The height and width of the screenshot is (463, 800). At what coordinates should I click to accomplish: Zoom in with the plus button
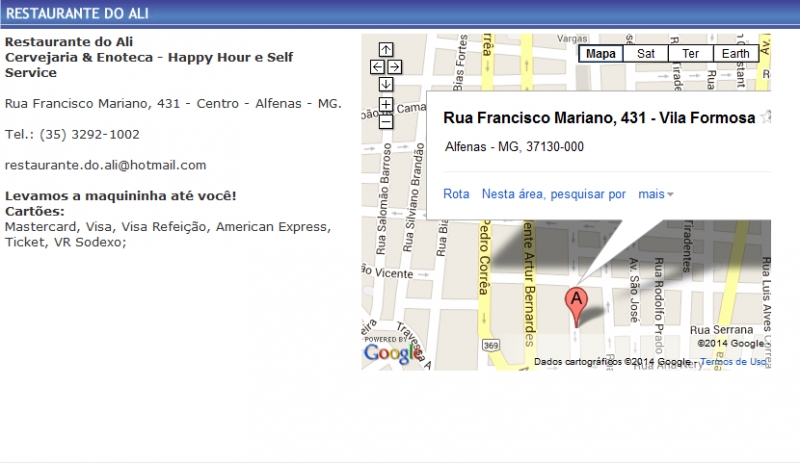[x=386, y=105]
